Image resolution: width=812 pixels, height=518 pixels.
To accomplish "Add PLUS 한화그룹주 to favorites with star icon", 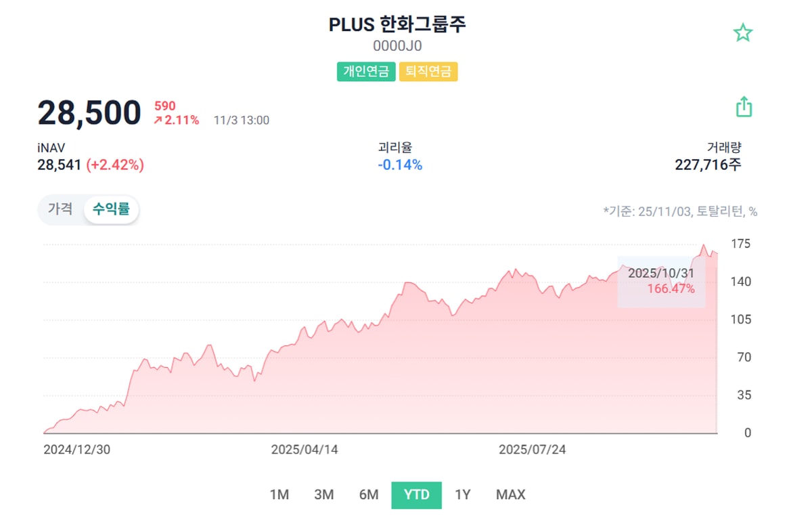I will coord(743,33).
